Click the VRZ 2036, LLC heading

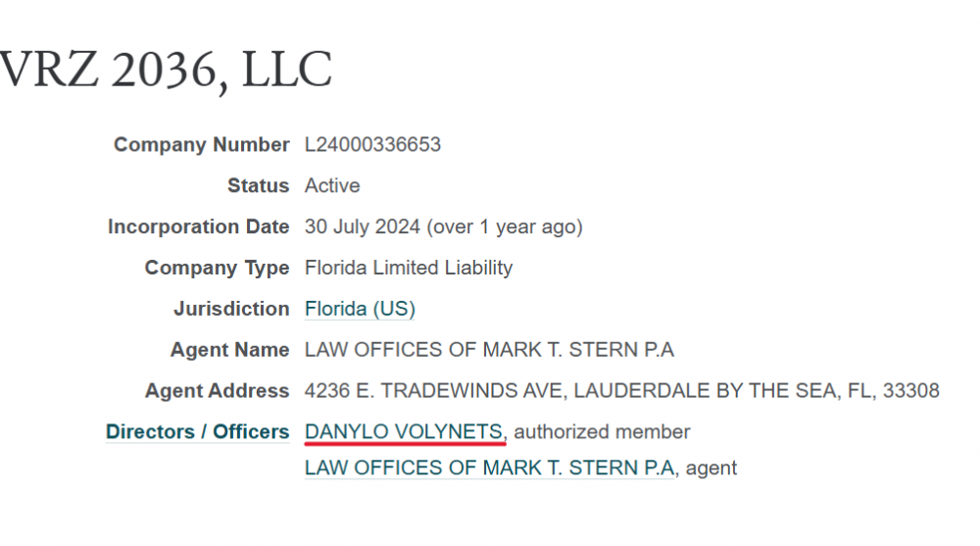tap(165, 70)
